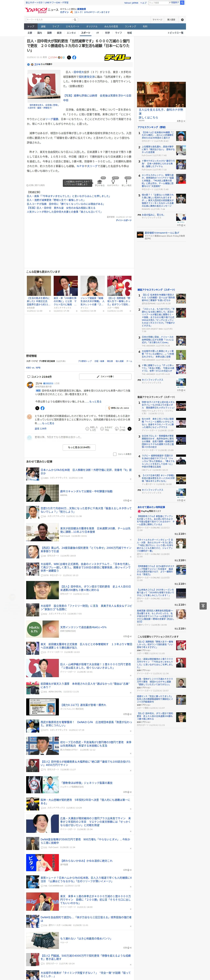Show all comments with もっと見る(2194件)
The height and width of the screenshot is (980, 210).
pyautogui.click(x=79, y=447)
